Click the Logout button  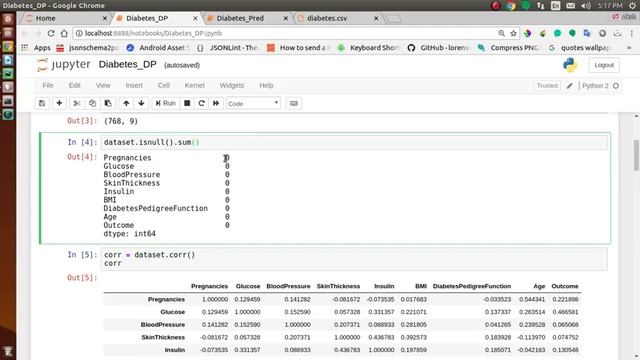click(x=604, y=65)
